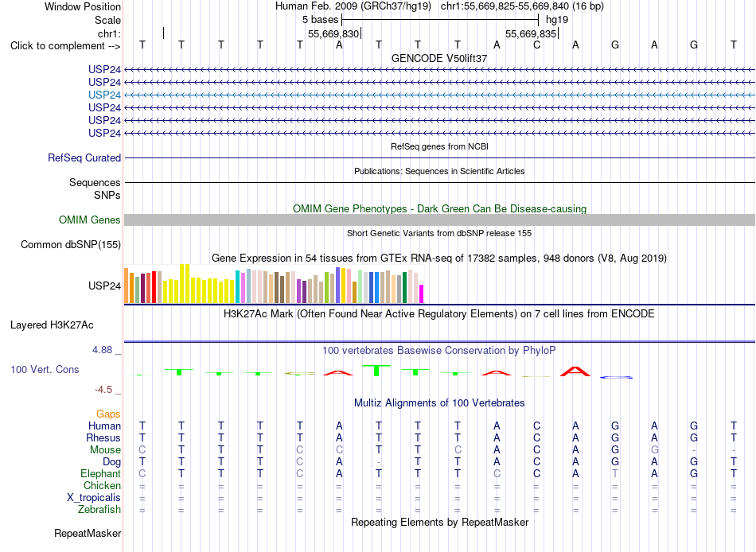Click the Window Position label
Image resolution: width=756 pixels, height=552 pixels.
pyautogui.click(x=83, y=6)
